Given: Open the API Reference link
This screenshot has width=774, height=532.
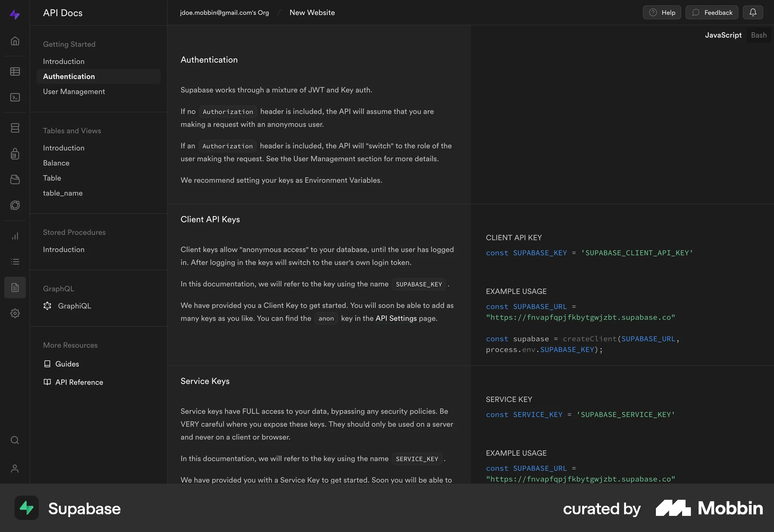Looking at the screenshot, I should click(79, 382).
